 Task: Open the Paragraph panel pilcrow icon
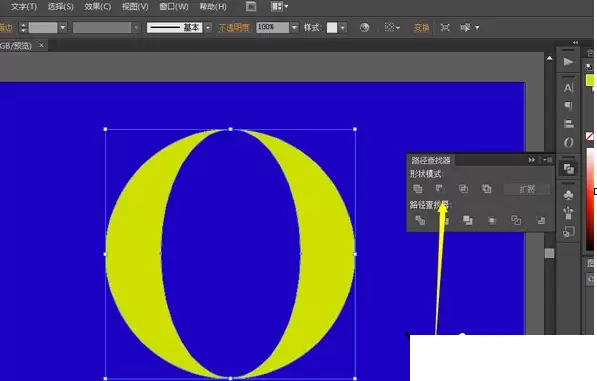[x=568, y=106]
